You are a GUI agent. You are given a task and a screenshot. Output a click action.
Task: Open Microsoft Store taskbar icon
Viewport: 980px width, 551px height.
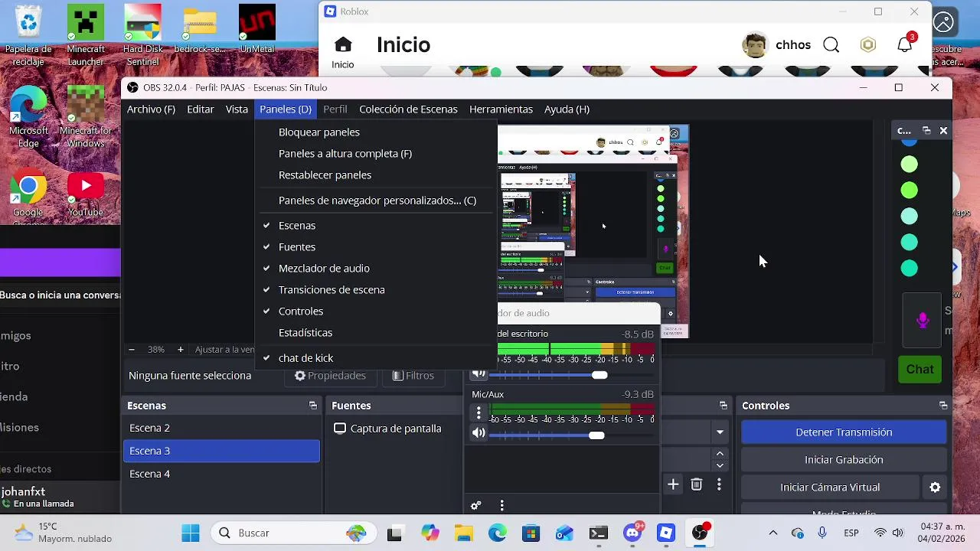531,533
